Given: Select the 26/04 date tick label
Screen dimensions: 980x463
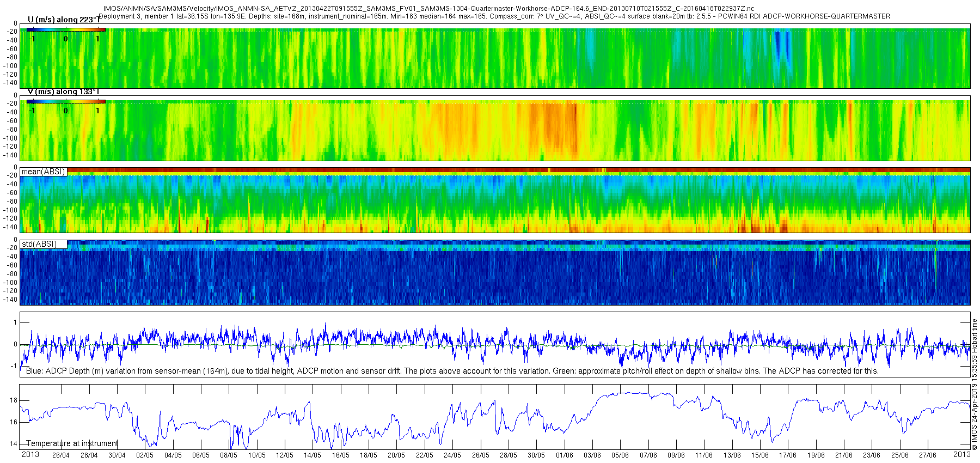Looking at the screenshot, I should 60,455.
